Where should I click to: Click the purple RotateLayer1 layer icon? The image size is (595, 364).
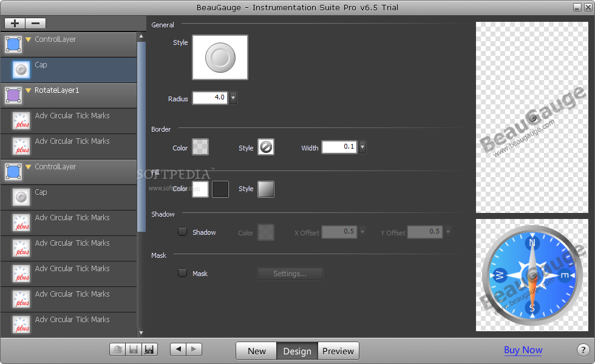coord(13,95)
